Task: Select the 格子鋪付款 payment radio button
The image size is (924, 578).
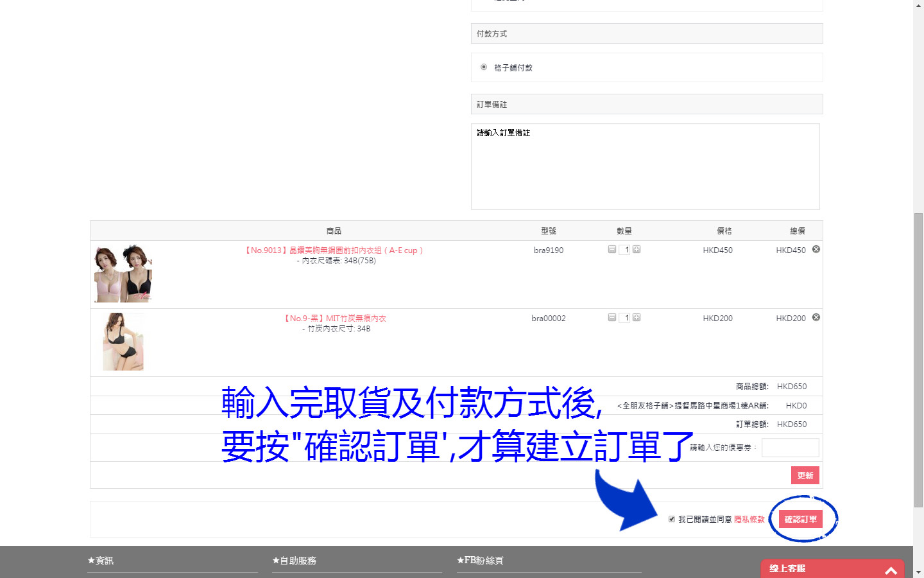Action: [x=484, y=67]
